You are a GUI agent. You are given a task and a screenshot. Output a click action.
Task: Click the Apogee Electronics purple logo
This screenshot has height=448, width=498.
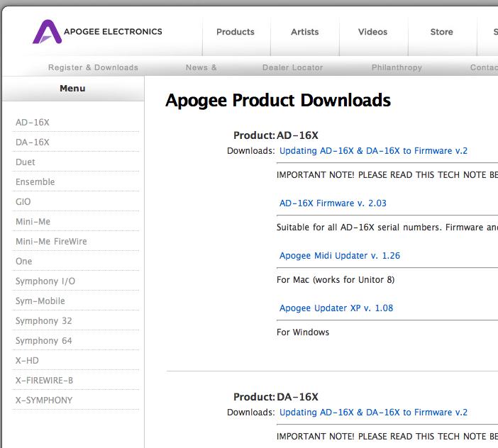tap(47, 31)
